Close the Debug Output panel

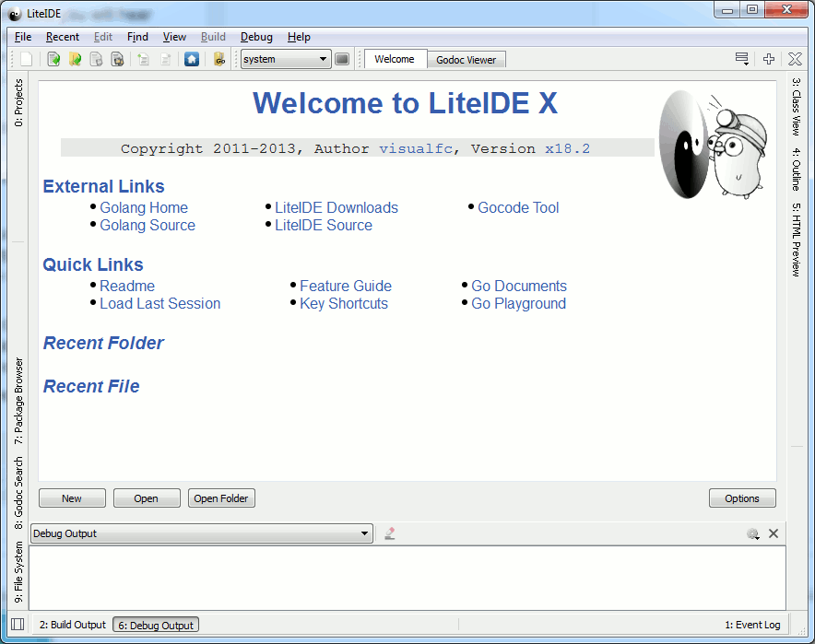coord(774,533)
